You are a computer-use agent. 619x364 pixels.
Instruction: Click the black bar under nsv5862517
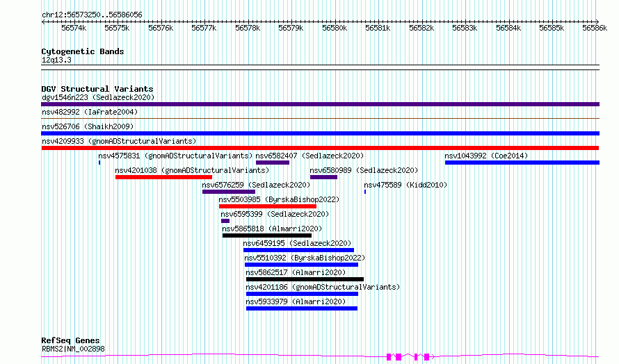click(305, 279)
